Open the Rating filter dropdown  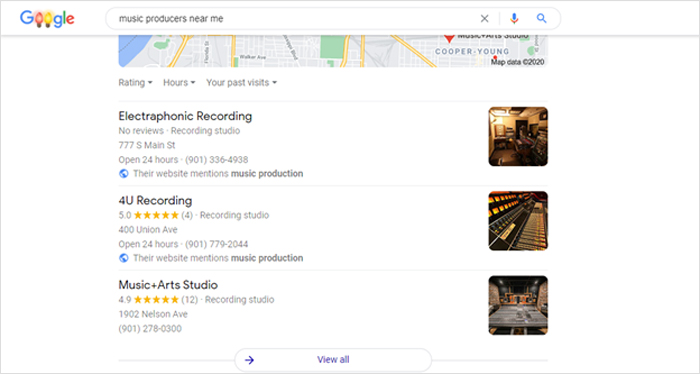pyautogui.click(x=135, y=83)
